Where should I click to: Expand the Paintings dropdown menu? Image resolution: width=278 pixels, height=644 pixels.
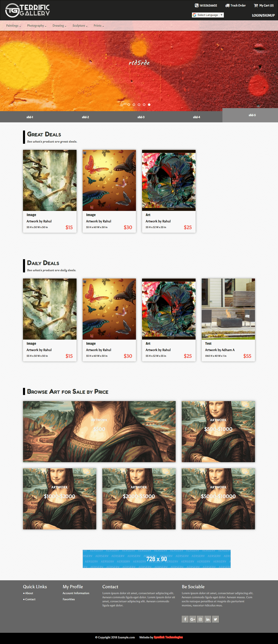[x=13, y=25]
